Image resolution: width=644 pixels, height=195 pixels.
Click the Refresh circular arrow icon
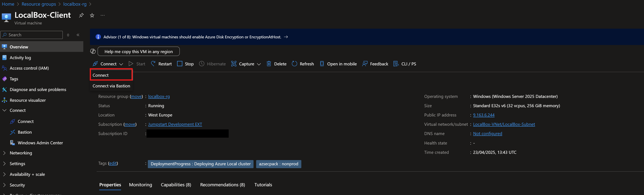click(294, 64)
